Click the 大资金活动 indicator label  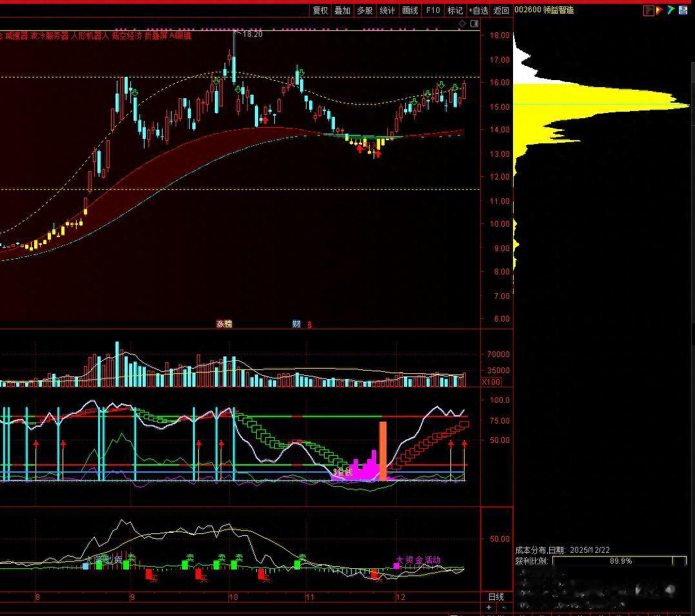pyautogui.click(x=418, y=560)
